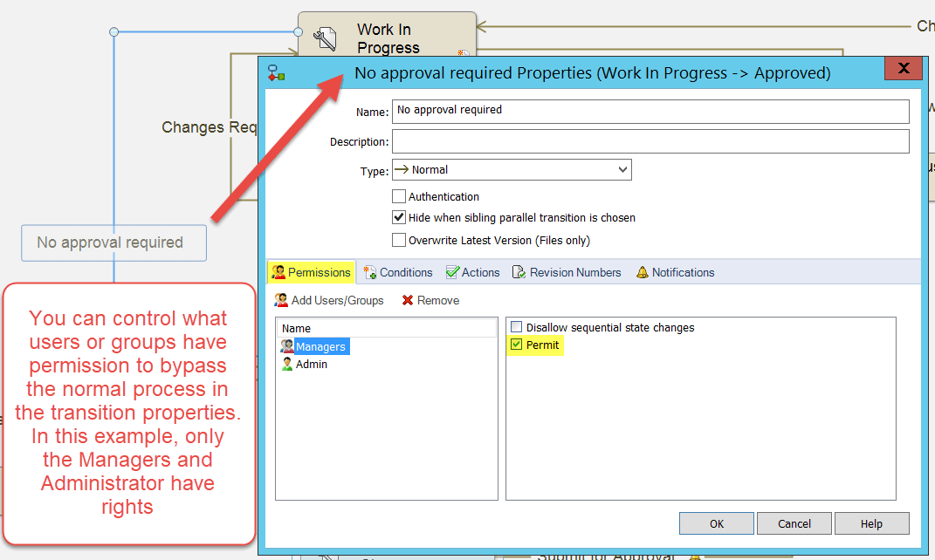Check Overwrite Latest Version (Files only)
Image resolution: width=935 pixels, height=560 pixels.
point(399,240)
